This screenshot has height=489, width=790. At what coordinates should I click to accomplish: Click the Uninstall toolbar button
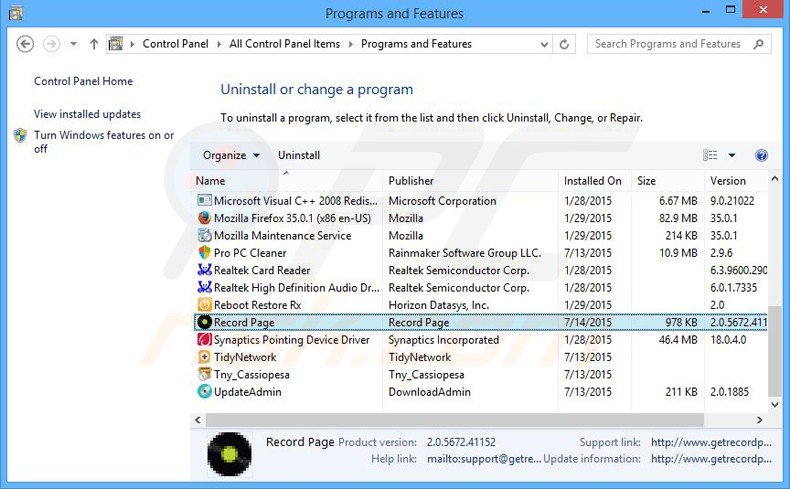click(299, 155)
